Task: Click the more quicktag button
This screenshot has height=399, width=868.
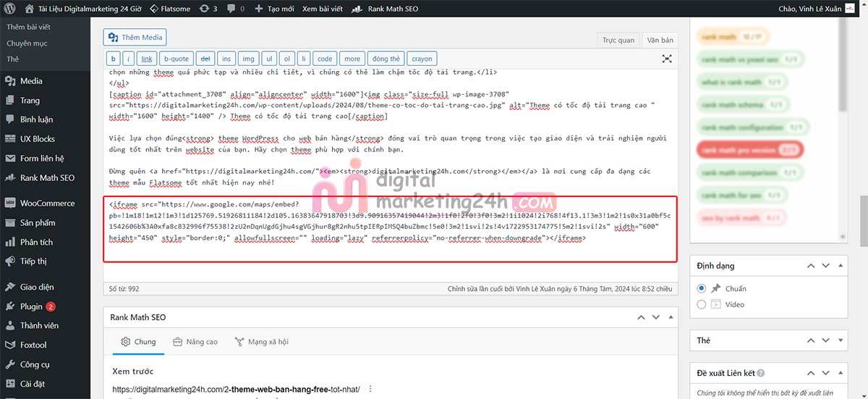Action: tap(352, 59)
